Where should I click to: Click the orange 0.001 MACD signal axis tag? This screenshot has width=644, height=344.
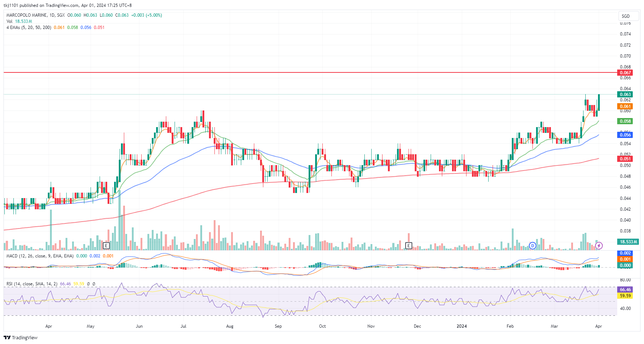pyautogui.click(x=625, y=259)
